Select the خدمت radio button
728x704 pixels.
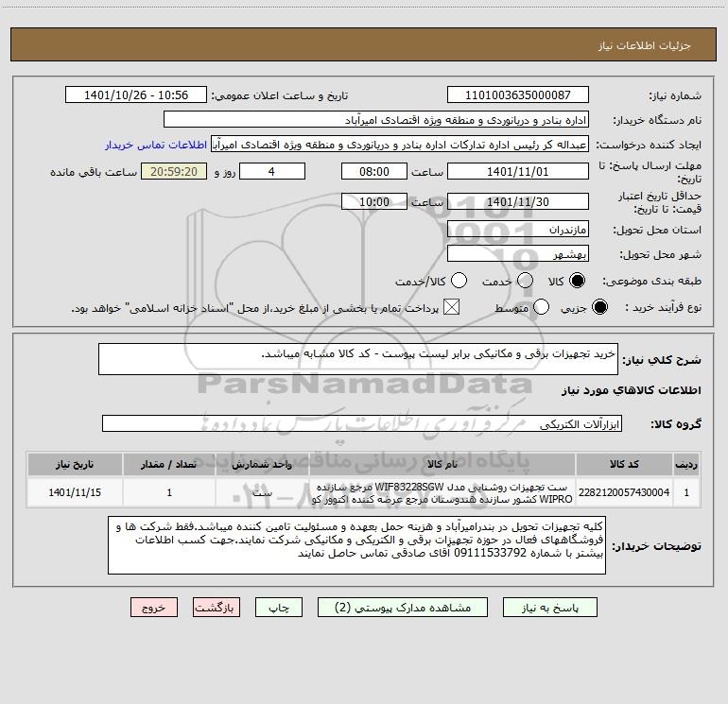525,281
